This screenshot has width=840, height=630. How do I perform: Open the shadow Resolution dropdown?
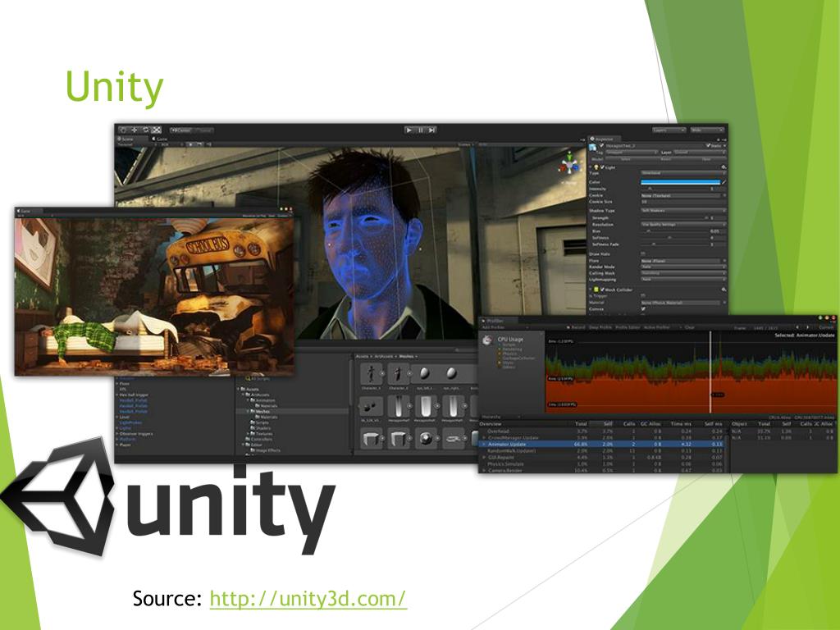click(683, 225)
